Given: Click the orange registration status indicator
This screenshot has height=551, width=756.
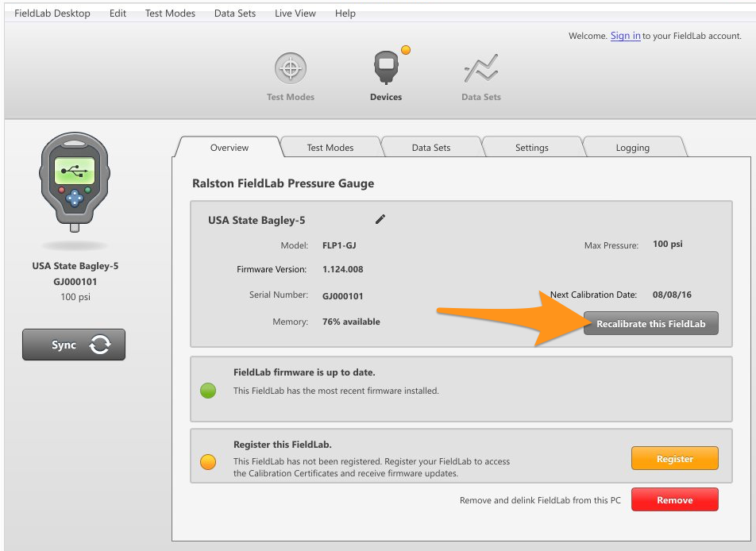Looking at the screenshot, I should [x=208, y=462].
